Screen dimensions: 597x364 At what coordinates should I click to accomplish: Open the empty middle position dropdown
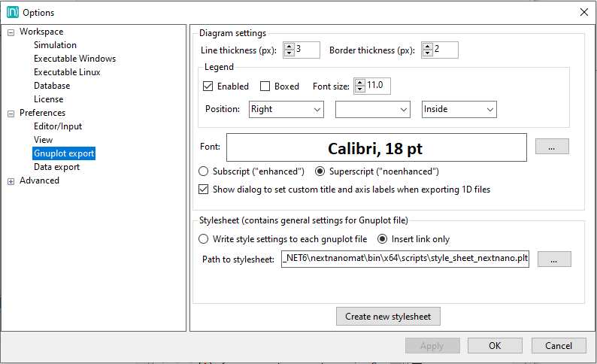pyautogui.click(x=372, y=110)
